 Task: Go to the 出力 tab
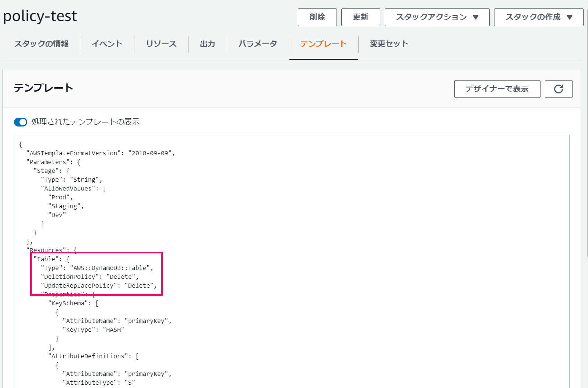coord(208,44)
